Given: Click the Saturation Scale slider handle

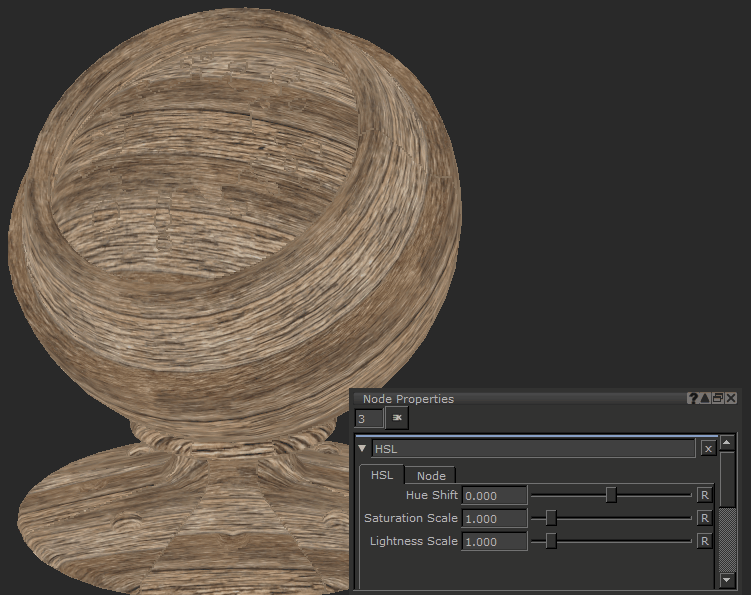Looking at the screenshot, I should 550,518.
